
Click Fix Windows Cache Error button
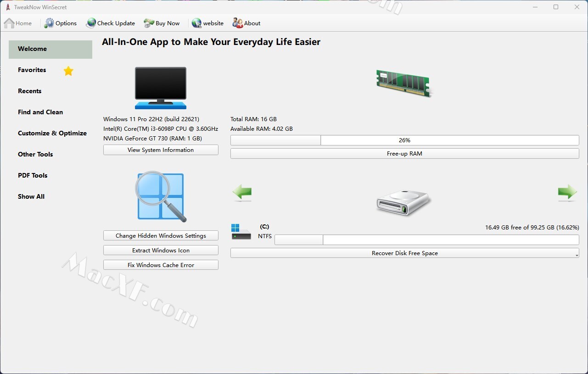point(161,265)
